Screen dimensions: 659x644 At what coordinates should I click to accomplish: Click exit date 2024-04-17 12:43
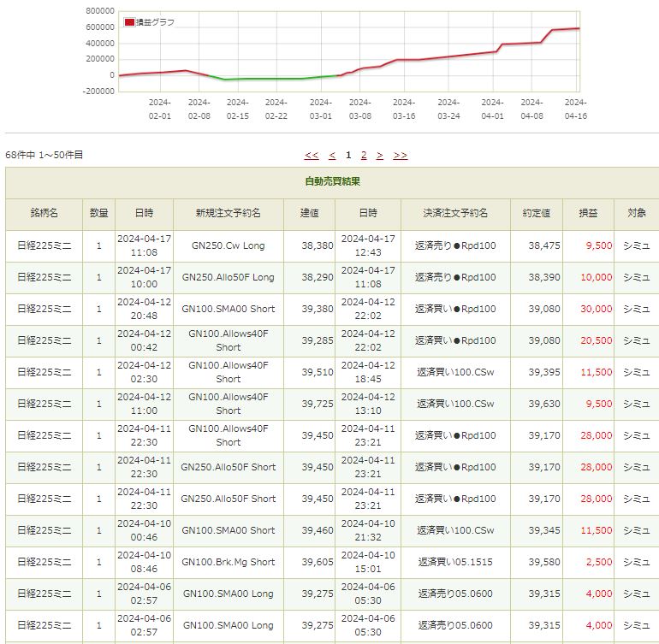click(368, 245)
